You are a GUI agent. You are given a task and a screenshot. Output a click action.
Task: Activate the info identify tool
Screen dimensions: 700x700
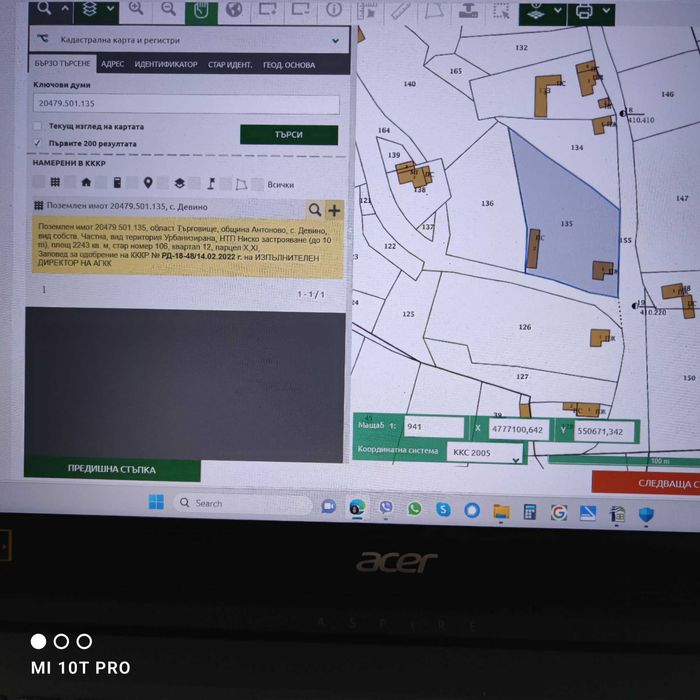tap(333, 9)
